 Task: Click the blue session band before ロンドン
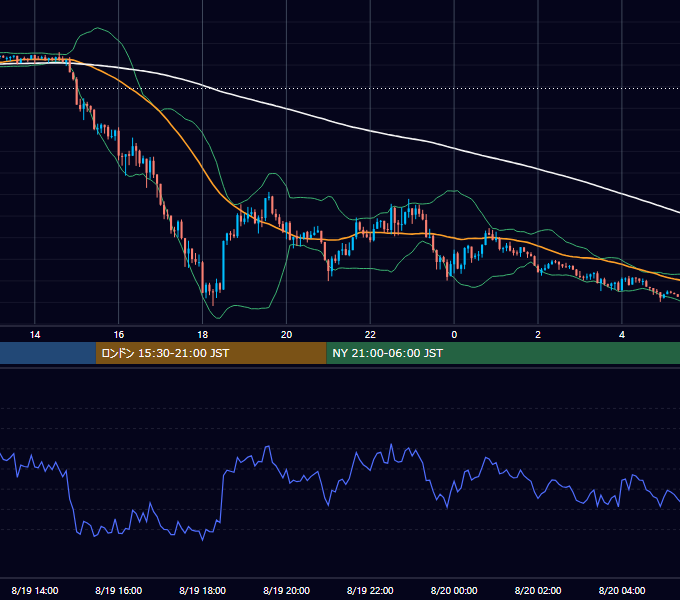(48, 353)
